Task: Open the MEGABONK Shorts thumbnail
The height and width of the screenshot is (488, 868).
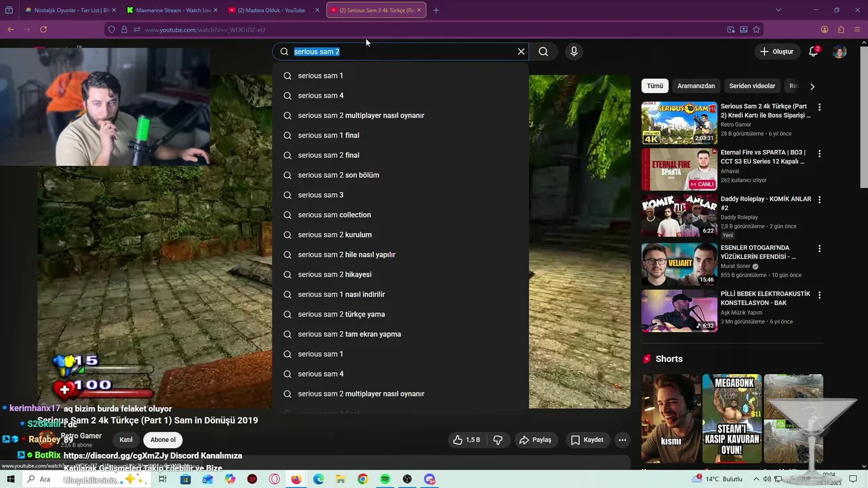Action: click(x=732, y=418)
